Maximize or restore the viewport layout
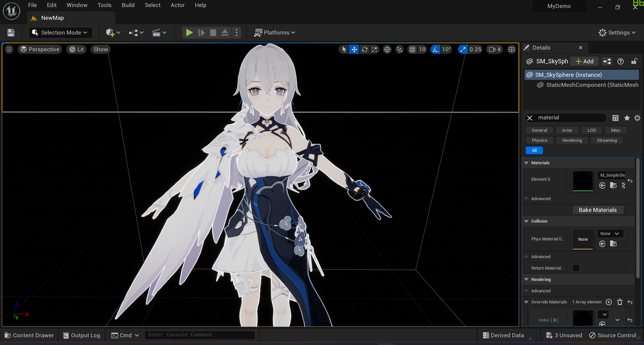The width and height of the screenshot is (644, 345). coord(512,49)
